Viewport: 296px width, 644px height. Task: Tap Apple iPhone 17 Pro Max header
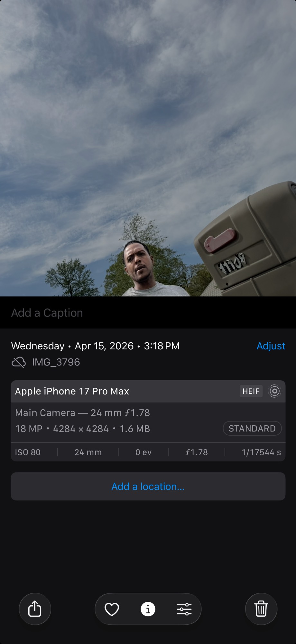[x=72, y=391]
